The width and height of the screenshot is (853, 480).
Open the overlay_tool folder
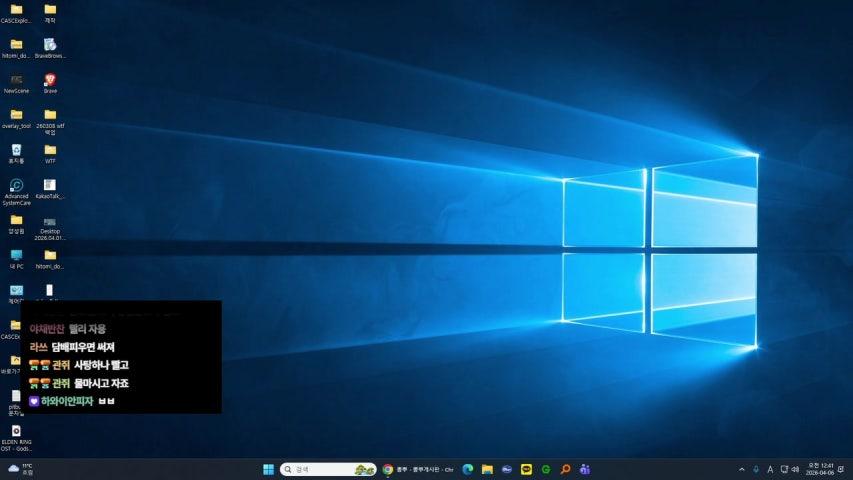click(16, 115)
